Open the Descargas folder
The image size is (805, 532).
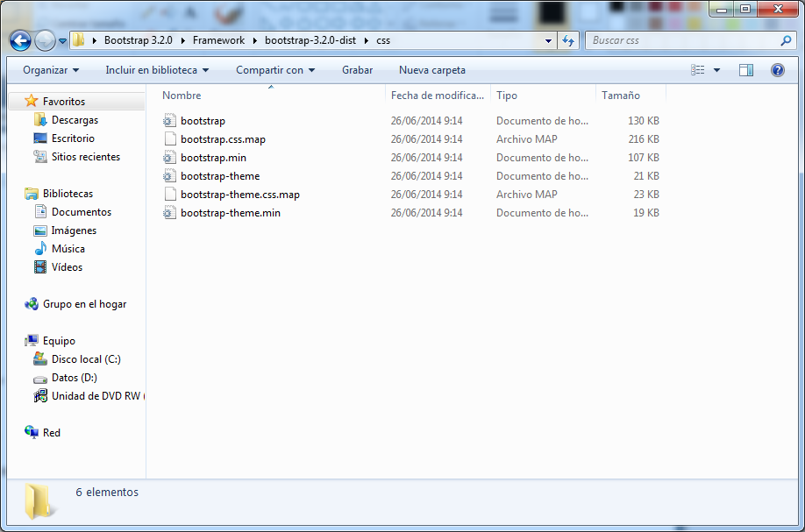[x=75, y=120]
